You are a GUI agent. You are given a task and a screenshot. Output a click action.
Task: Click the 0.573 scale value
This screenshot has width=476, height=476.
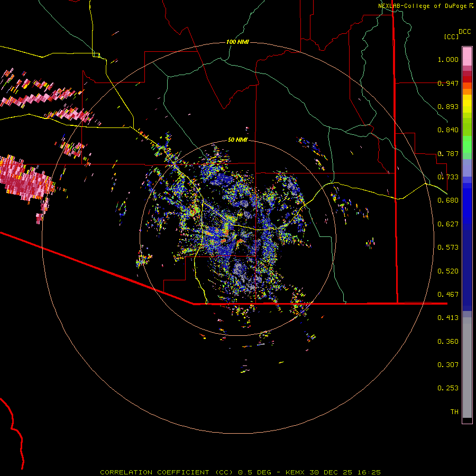tap(448, 248)
